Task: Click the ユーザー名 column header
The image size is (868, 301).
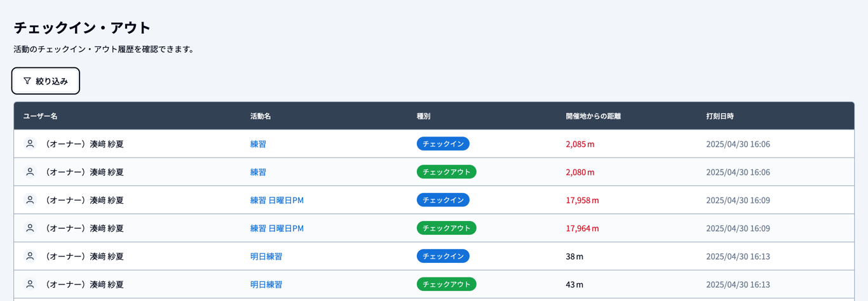Action: pos(40,116)
